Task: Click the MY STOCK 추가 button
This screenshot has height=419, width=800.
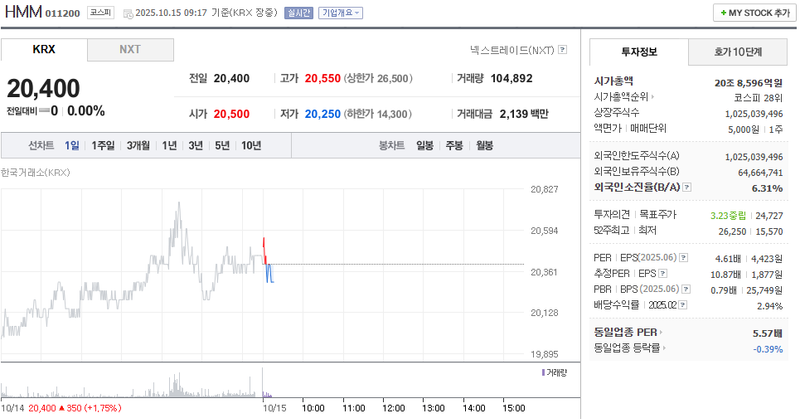Action: point(750,12)
